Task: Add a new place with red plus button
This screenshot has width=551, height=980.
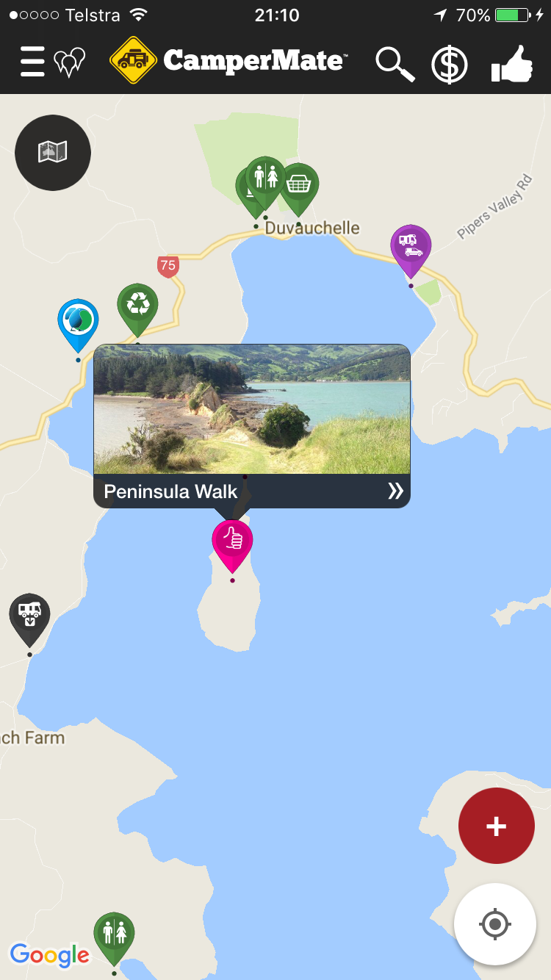Action: (497, 826)
